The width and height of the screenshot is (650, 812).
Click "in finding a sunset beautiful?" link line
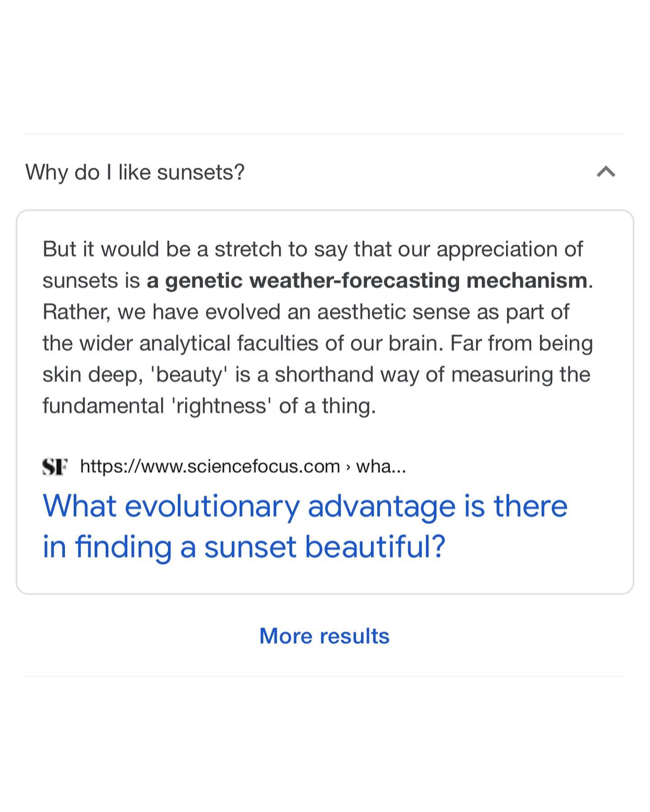point(244,547)
